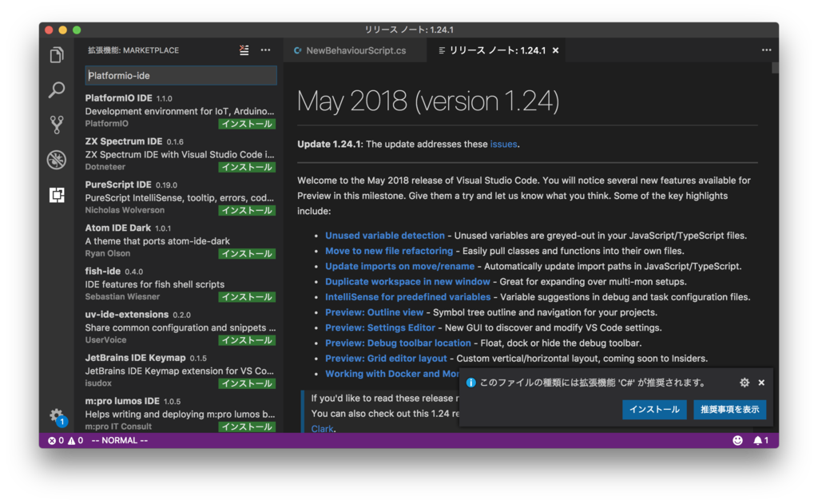This screenshot has width=818, height=504.
Task: Open PlatformIO IDE extension title
Action: pyautogui.click(x=118, y=98)
